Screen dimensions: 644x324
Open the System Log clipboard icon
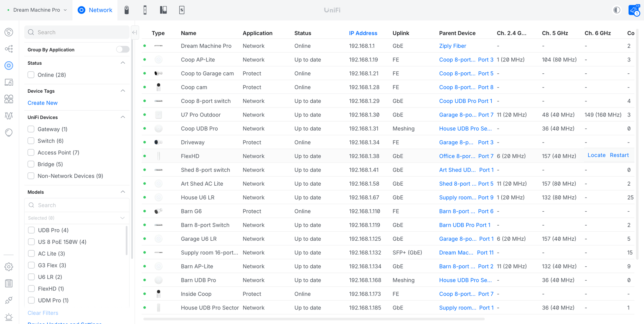click(9, 283)
